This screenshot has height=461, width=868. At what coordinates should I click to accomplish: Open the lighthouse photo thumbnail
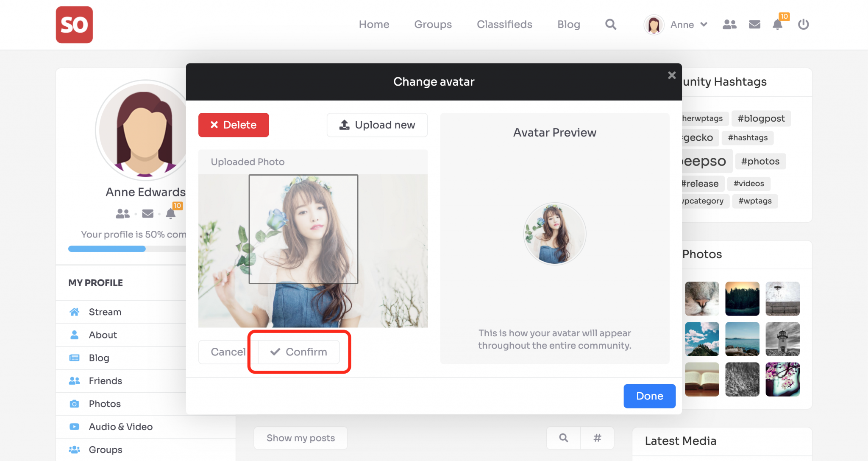[x=783, y=339]
